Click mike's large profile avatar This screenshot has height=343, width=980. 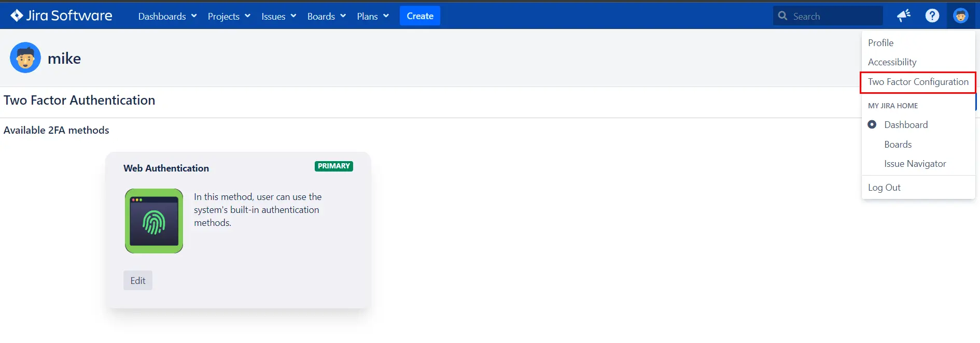(x=25, y=58)
